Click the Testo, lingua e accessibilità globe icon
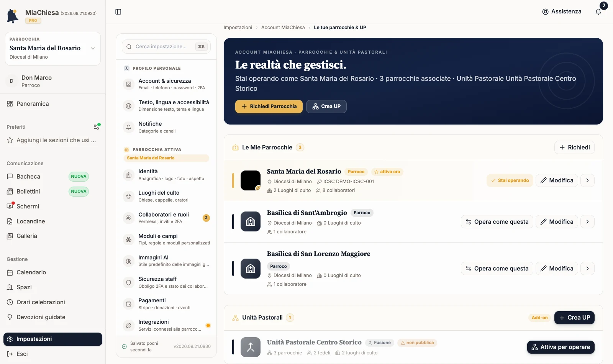The width and height of the screenshot is (613, 364). [x=129, y=106]
